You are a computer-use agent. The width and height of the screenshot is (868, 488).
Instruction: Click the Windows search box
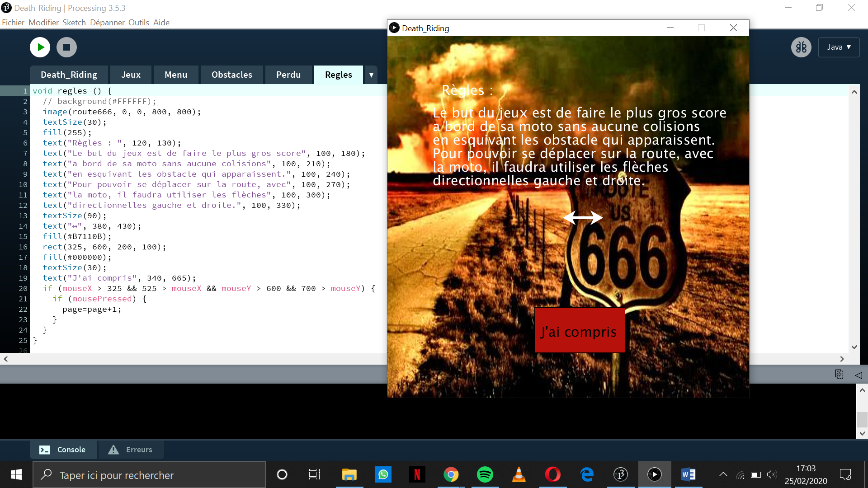coord(149,475)
